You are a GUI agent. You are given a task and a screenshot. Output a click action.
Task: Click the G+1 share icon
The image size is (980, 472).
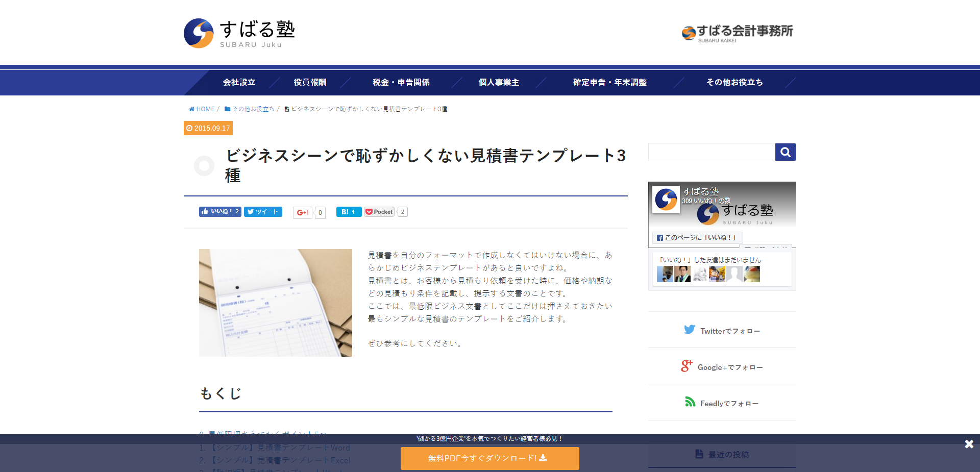(x=302, y=212)
